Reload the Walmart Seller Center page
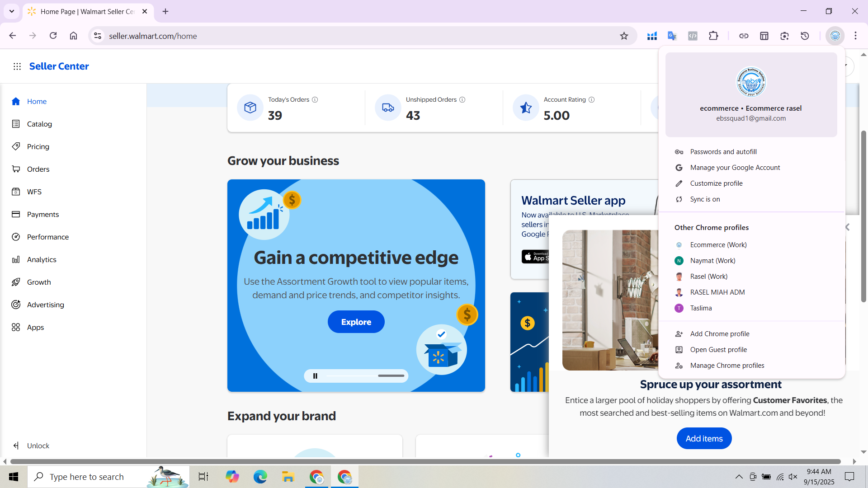The width and height of the screenshot is (868, 488). point(53,36)
